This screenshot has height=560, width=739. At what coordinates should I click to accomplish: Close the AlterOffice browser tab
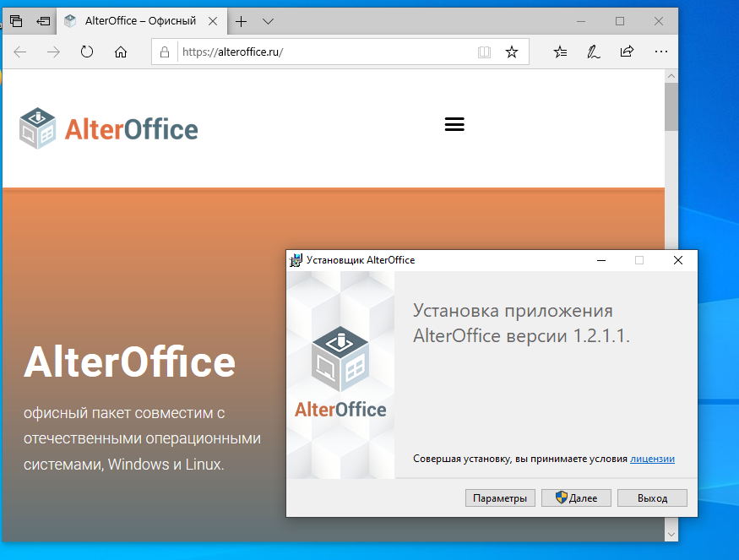[x=213, y=21]
